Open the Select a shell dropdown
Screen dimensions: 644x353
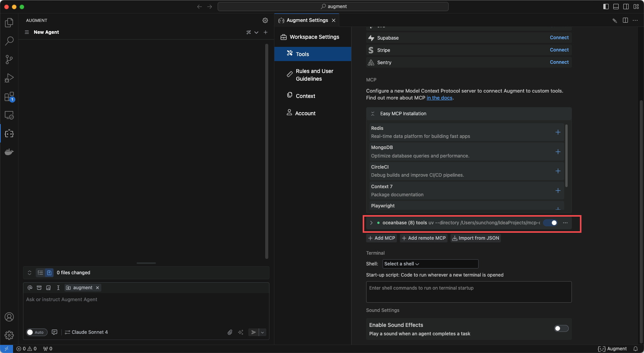(x=430, y=264)
